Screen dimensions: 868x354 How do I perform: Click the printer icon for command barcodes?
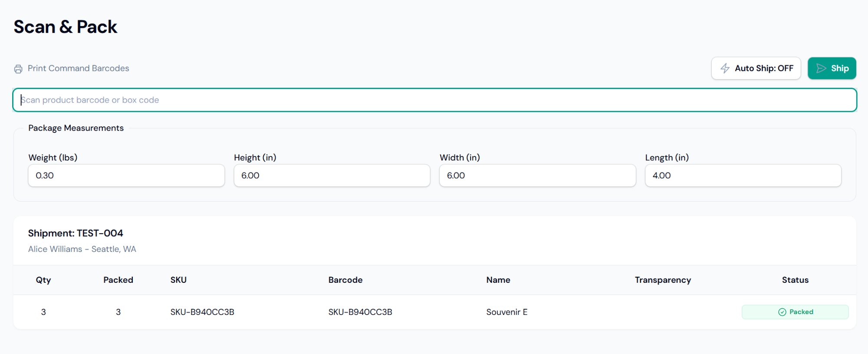[18, 68]
